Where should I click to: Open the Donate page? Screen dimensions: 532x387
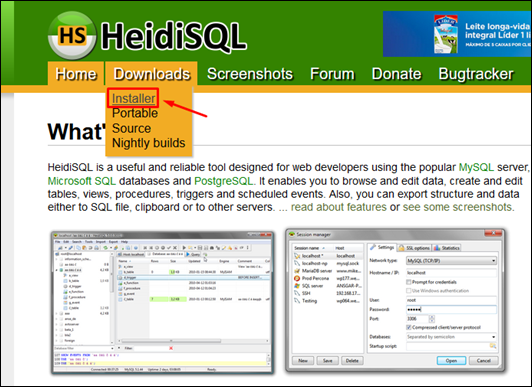click(x=396, y=74)
